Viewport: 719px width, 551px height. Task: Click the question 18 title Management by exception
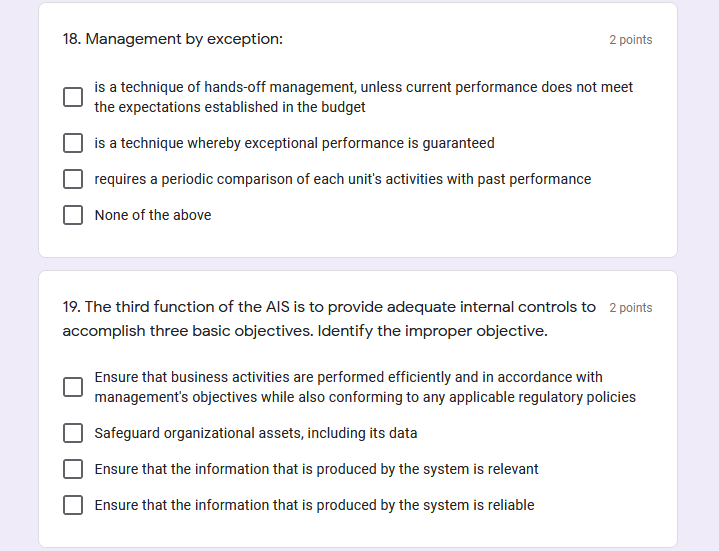tap(172, 39)
